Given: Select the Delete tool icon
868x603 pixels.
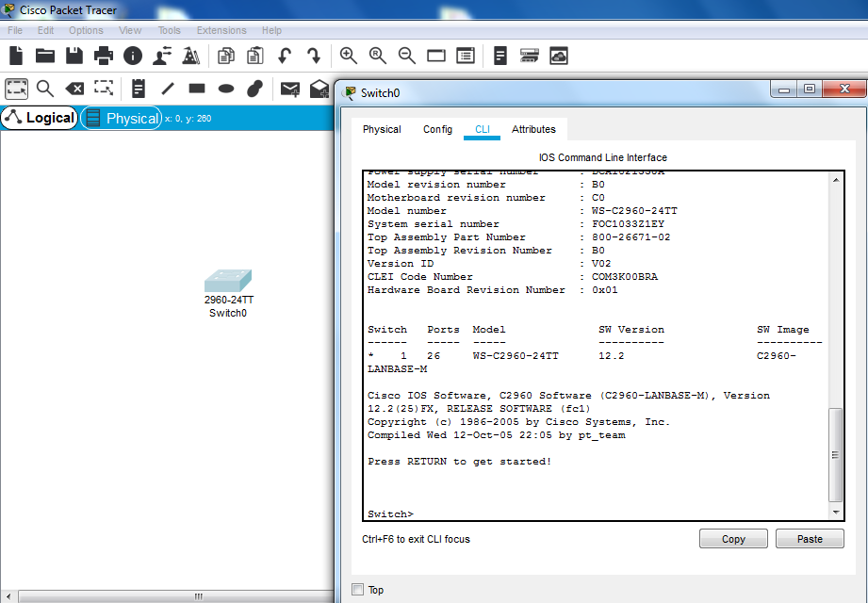Looking at the screenshot, I should [x=74, y=89].
